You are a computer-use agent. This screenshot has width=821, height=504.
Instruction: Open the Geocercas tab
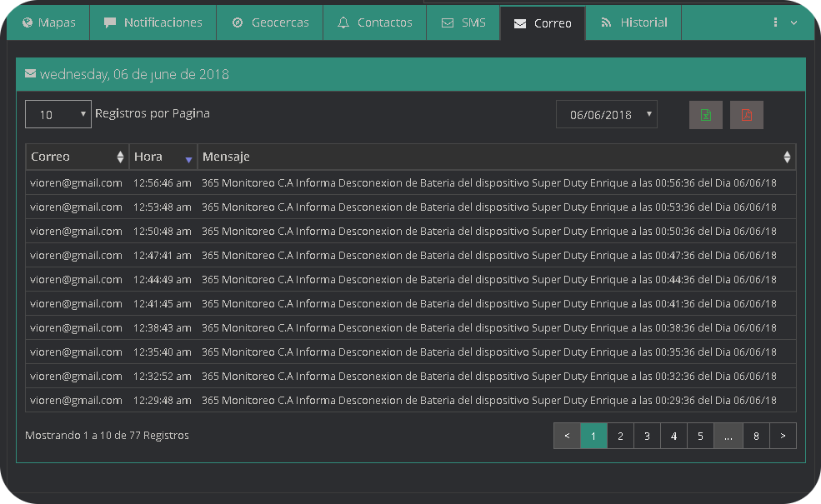point(270,22)
